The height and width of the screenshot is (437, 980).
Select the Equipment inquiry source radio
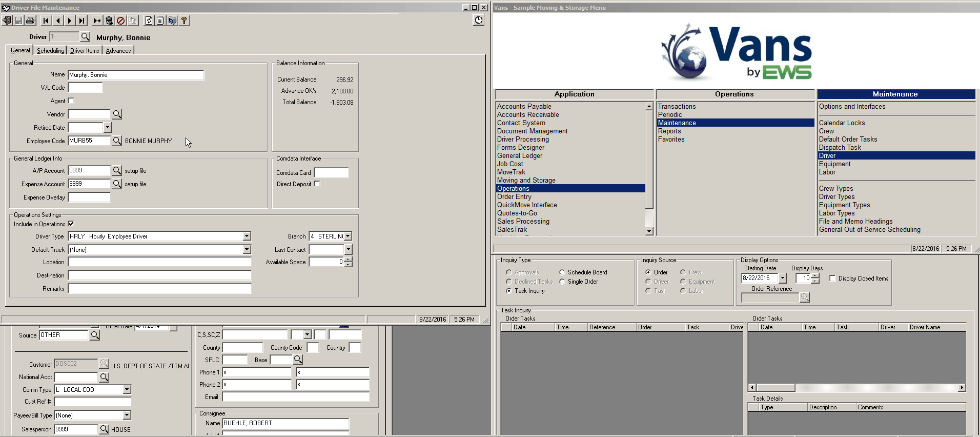coord(683,282)
